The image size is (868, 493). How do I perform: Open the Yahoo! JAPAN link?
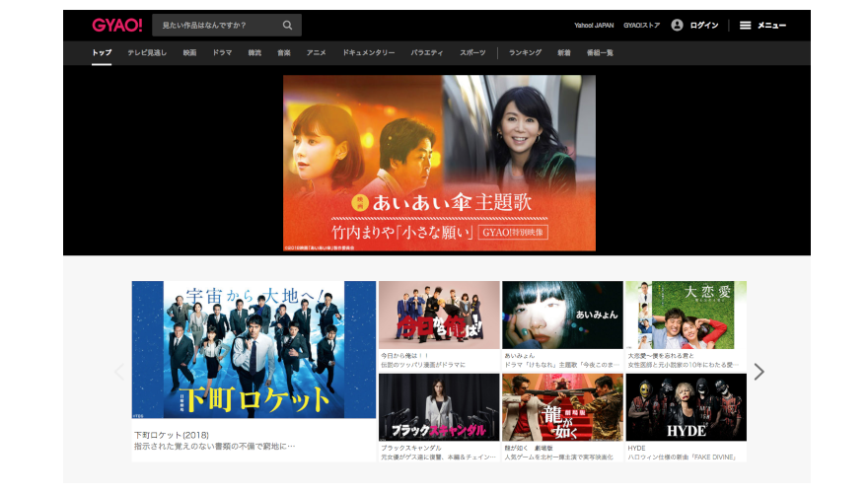pyautogui.click(x=594, y=26)
